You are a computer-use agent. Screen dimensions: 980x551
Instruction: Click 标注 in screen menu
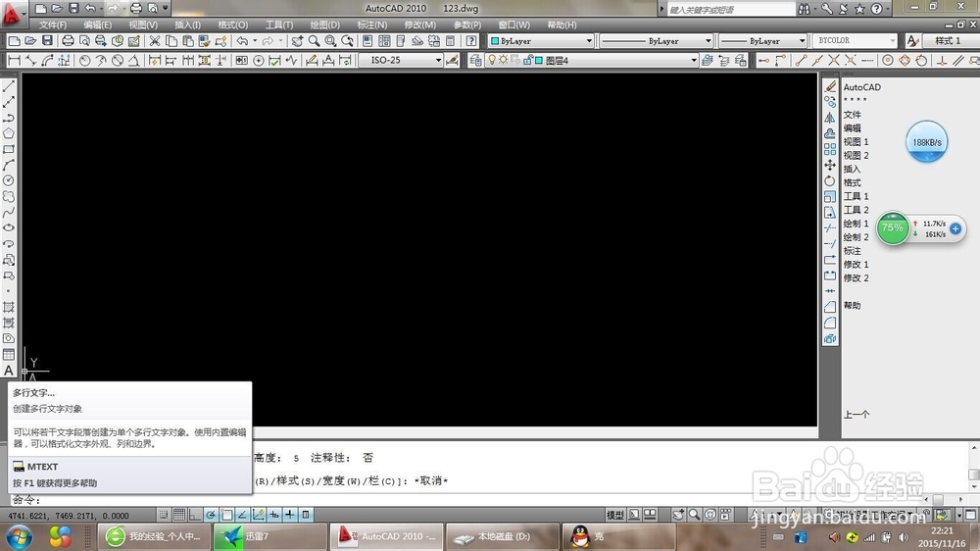pyautogui.click(x=852, y=251)
